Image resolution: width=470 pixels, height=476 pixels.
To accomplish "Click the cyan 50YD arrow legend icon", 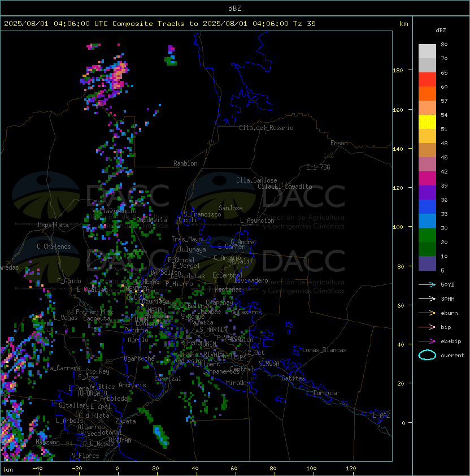I will pyautogui.click(x=427, y=284).
